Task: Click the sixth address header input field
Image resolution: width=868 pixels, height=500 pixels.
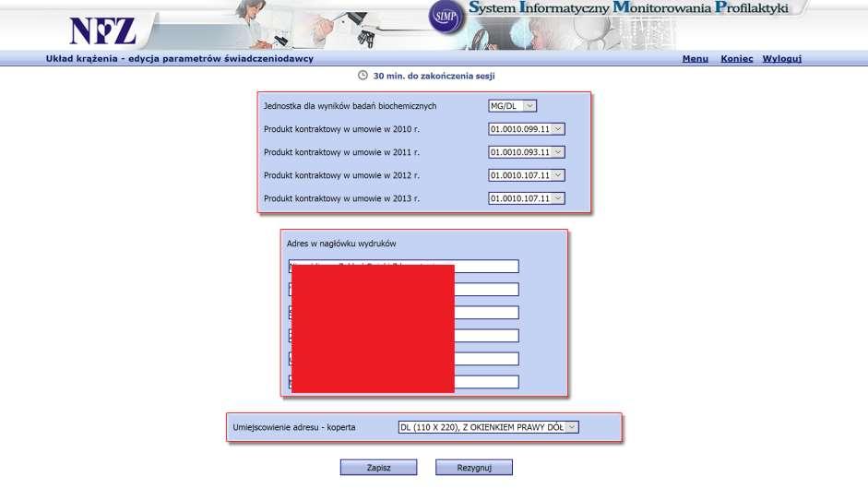Action: tap(403, 382)
